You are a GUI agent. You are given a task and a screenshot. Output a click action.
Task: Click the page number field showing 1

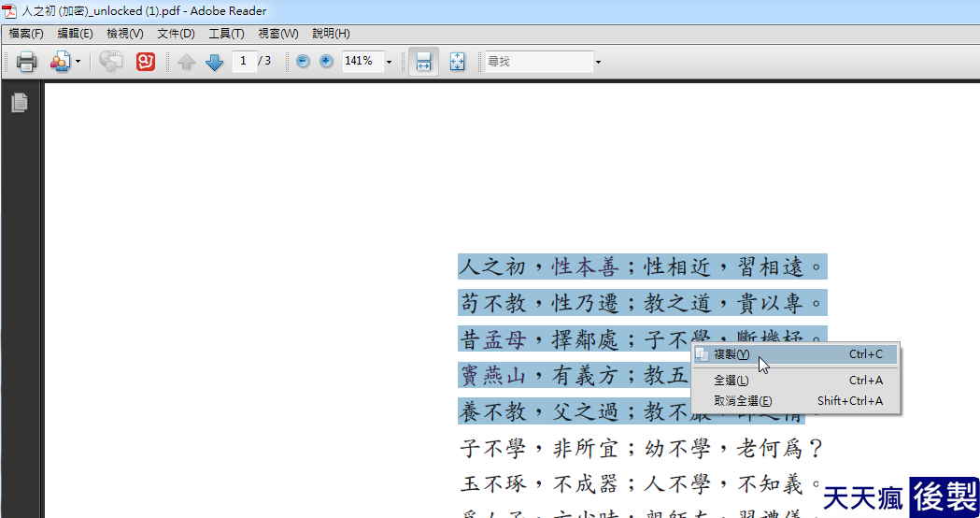[243, 61]
